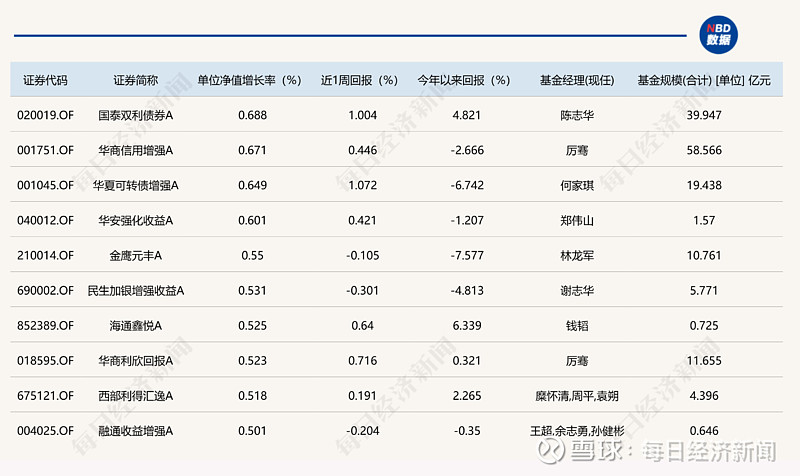This screenshot has width=800, height=476.
Task: Click fund size value 58.566
Action: [704, 151]
